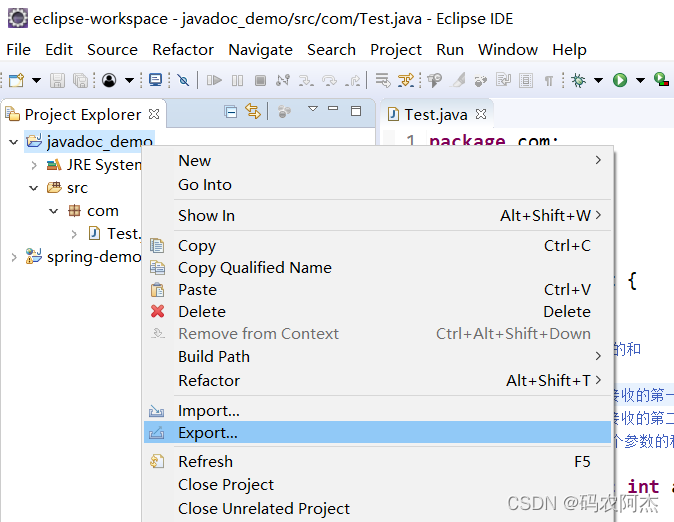Viewport: 674px width, 522px height.
Task: Open the Source menu
Action: click(x=112, y=49)
